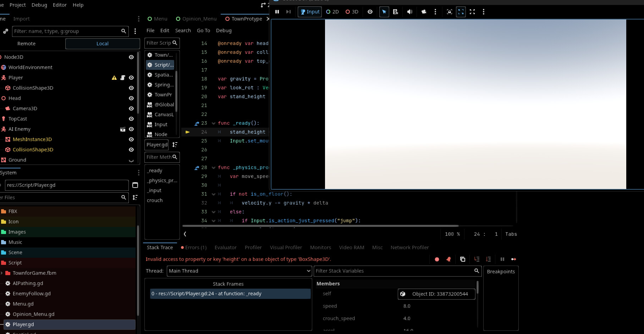Toggle method list alphabetical sort icon
Image resolution: width=644 pixels, height=334 pixels.
click(x=175, y=145)
